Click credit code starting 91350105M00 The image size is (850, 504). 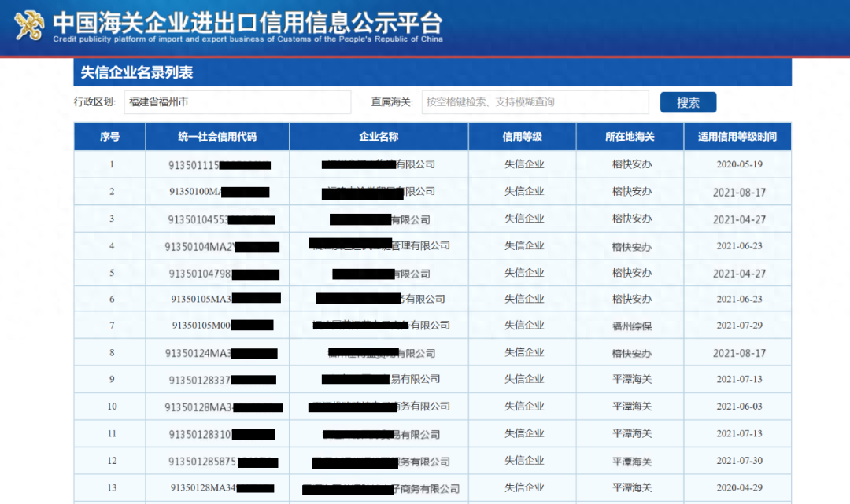click(x=223, y=325)
